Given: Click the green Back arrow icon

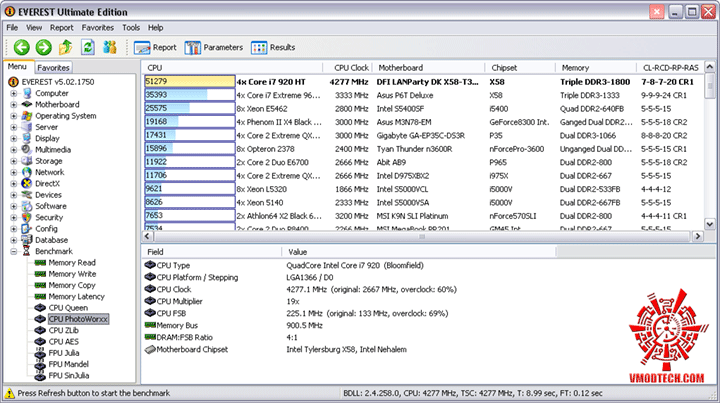Looking at the screenshot, I should tap(22, 47).
